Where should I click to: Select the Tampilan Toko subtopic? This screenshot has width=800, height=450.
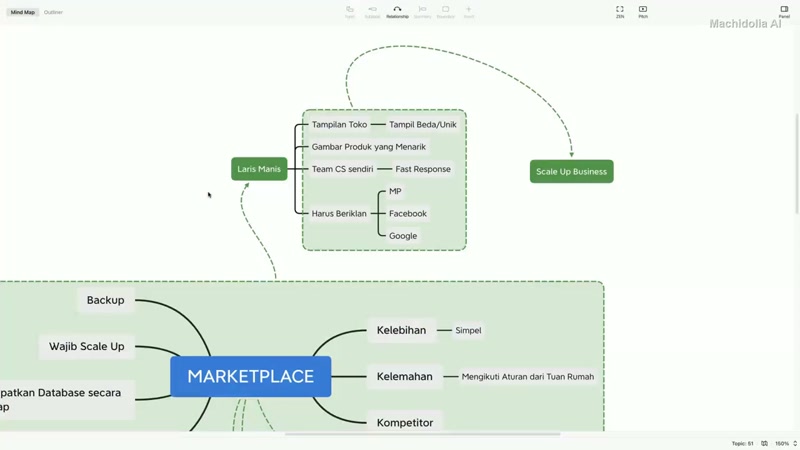(x=339, y=124)
